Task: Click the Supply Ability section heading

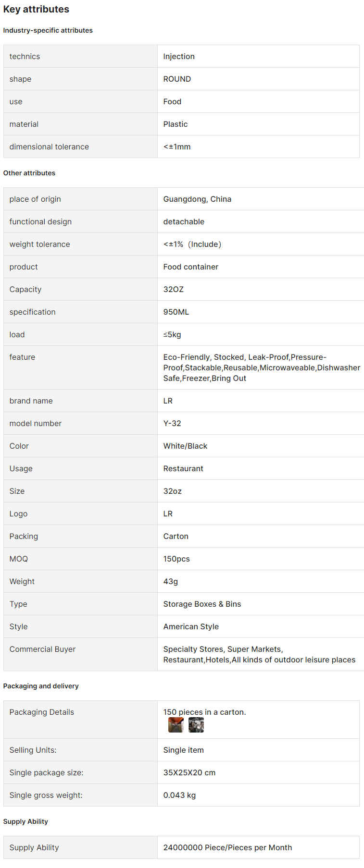Action: point(25,821)
